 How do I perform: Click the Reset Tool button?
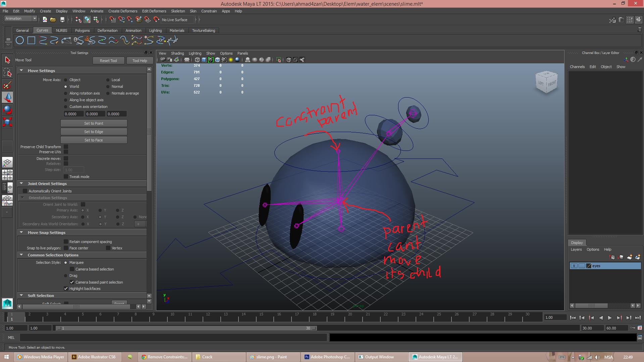tap(108, 60)
